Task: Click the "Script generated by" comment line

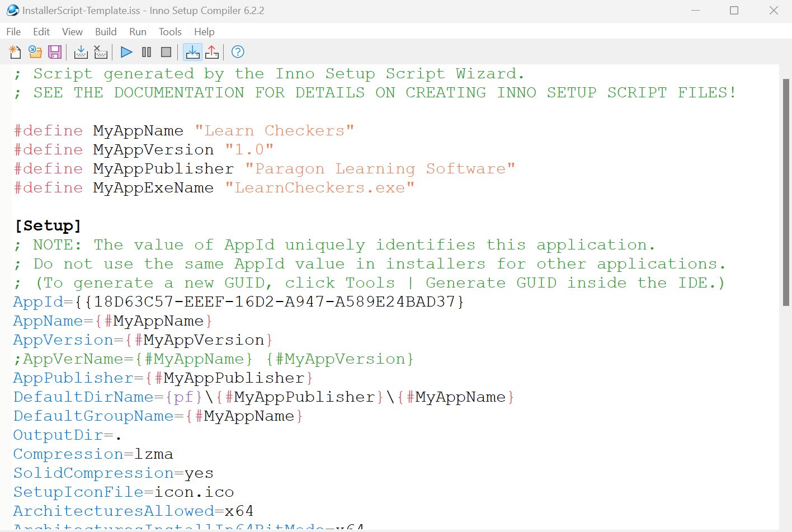Action: (270, 74)
